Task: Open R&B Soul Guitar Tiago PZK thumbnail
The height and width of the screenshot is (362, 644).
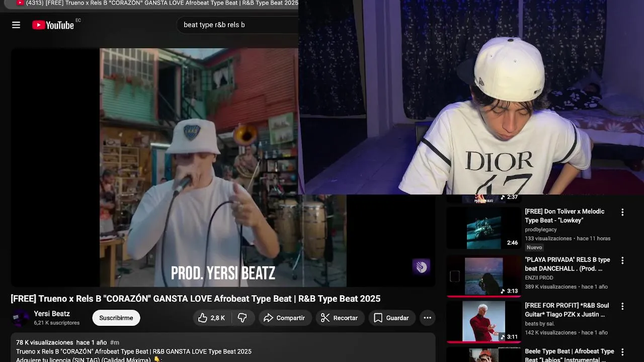Action: tap(484, 321)
